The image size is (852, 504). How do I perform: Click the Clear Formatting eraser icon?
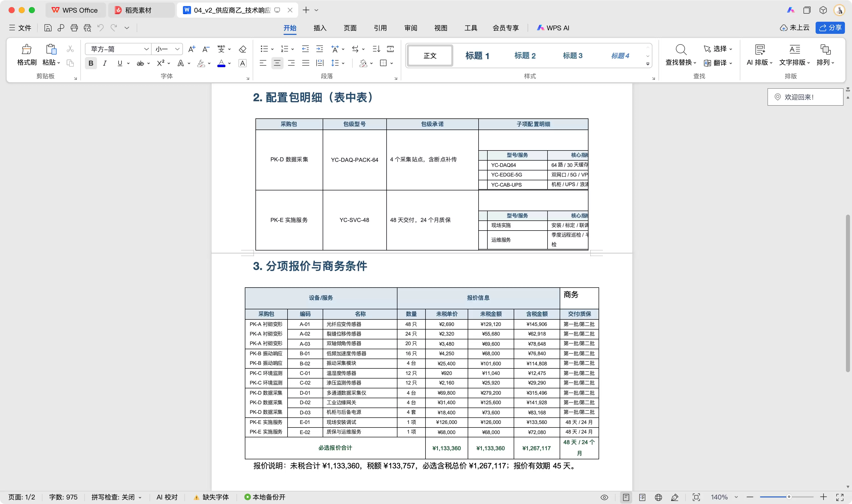click(x=242, y=49)
